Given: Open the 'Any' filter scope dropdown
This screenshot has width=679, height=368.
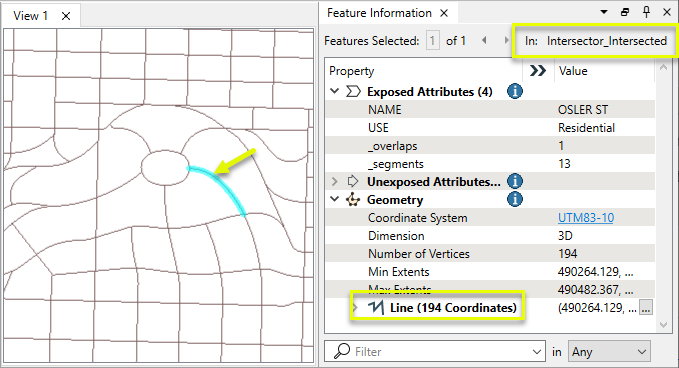Looking at the screenshot, I should point(609,352).
